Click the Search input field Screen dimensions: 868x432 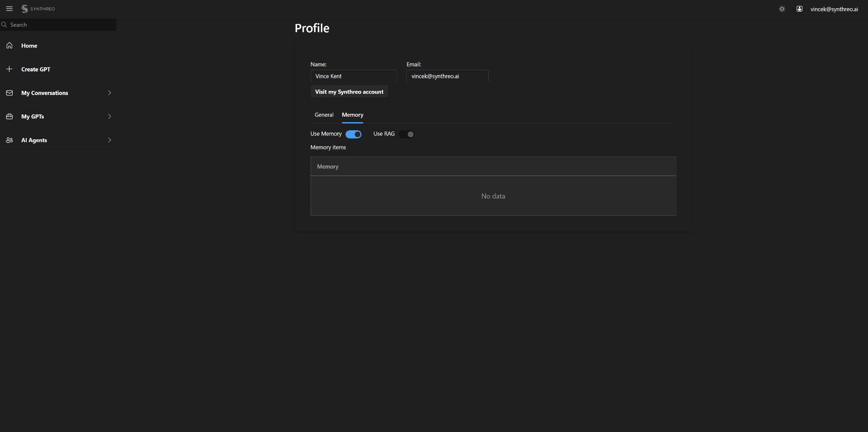pyautogui.click(x=61, y=25)
